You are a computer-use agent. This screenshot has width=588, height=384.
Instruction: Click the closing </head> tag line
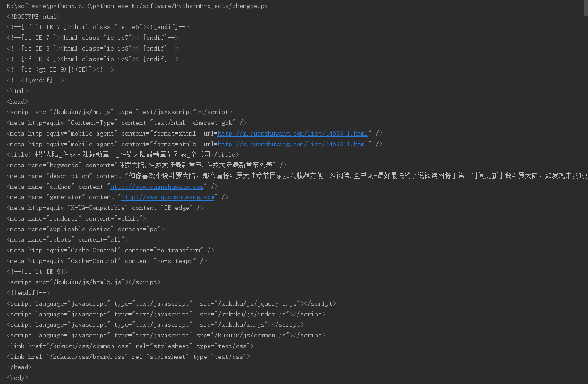coord(19,367)
